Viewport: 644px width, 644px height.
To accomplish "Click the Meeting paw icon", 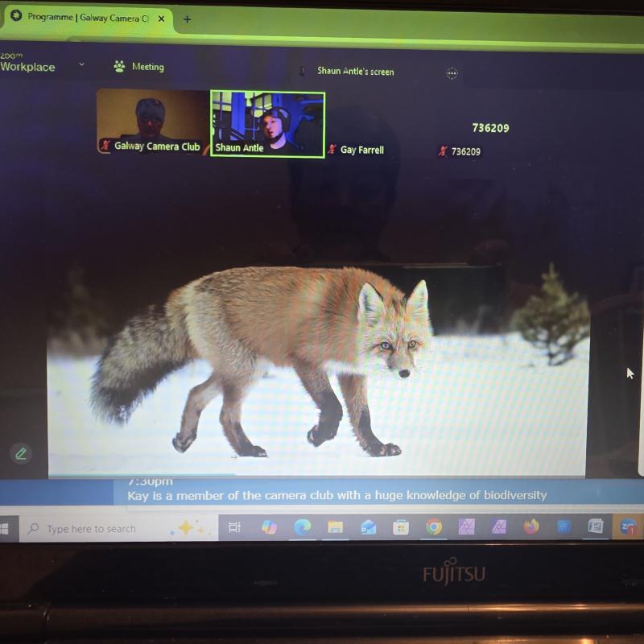I will [x=119, y=67].
